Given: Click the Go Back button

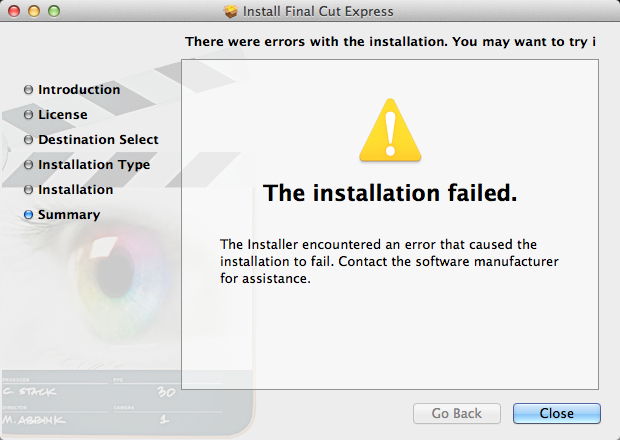Looking at the screenshot, I should click(x=457, y=414).
